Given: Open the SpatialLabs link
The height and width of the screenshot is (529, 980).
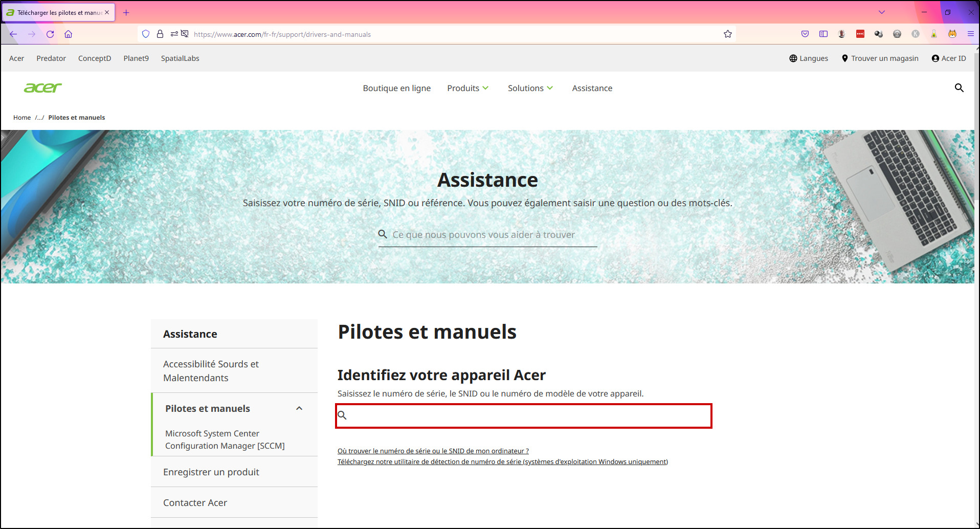Looking at the screenshot, I should click(180, 58).
